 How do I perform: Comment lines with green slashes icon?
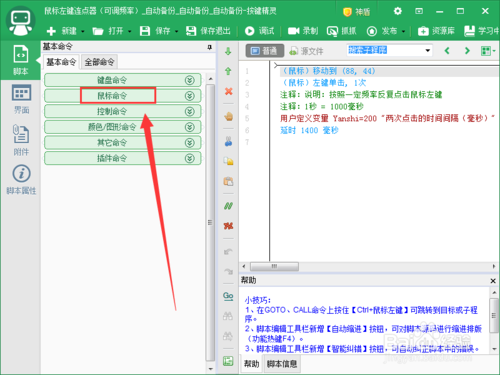click(x=228, y=206)
